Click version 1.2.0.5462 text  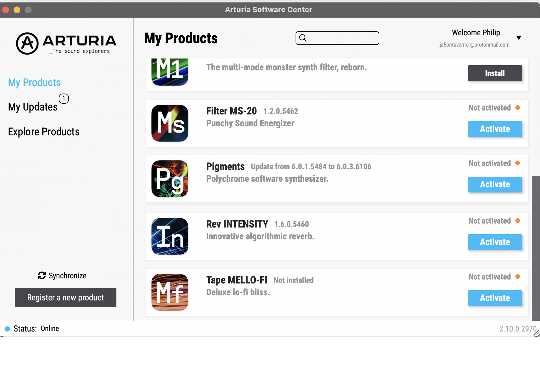pyautogui.click(x=281, y=111)
